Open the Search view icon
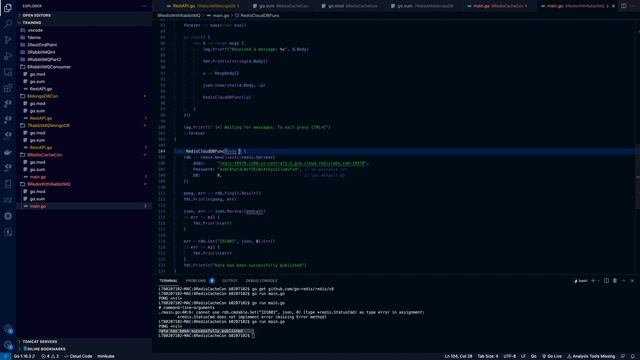 tap(8, 24)
